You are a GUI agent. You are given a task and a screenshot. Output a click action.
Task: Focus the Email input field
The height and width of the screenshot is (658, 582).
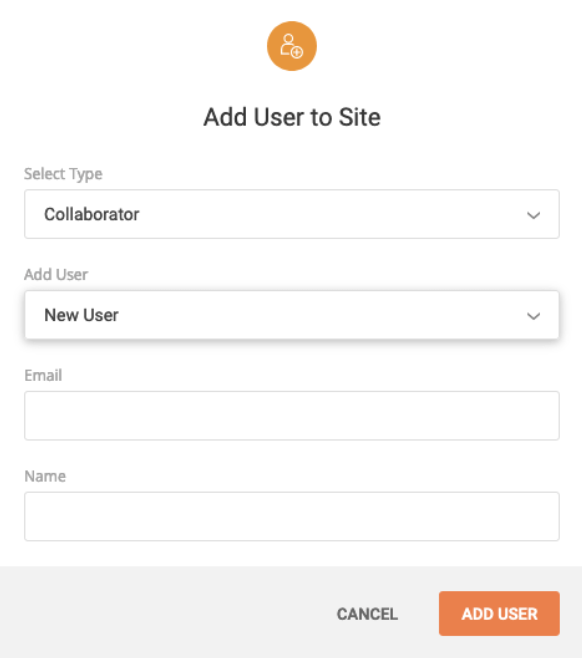point(292,415)
